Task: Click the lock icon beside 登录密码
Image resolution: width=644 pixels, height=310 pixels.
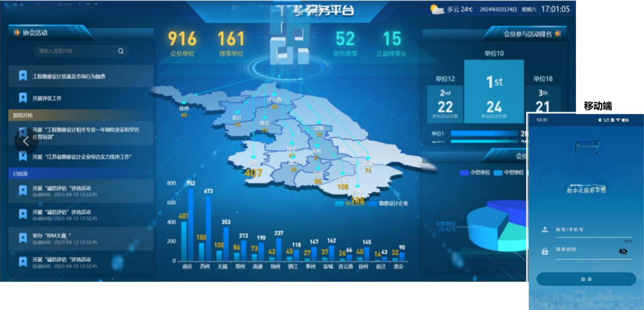Action: point(544,252)
